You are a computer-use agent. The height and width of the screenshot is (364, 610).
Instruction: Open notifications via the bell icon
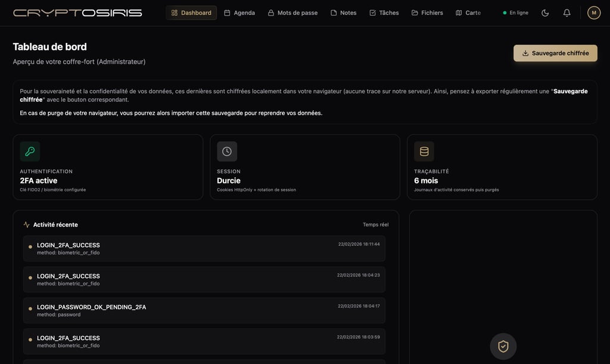click(567, 13)
